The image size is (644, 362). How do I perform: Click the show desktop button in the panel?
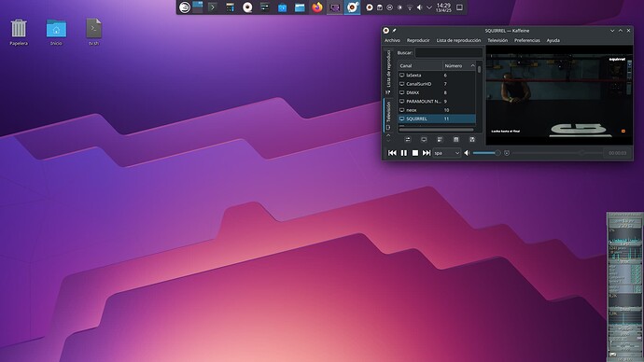(x=459, y=7)
